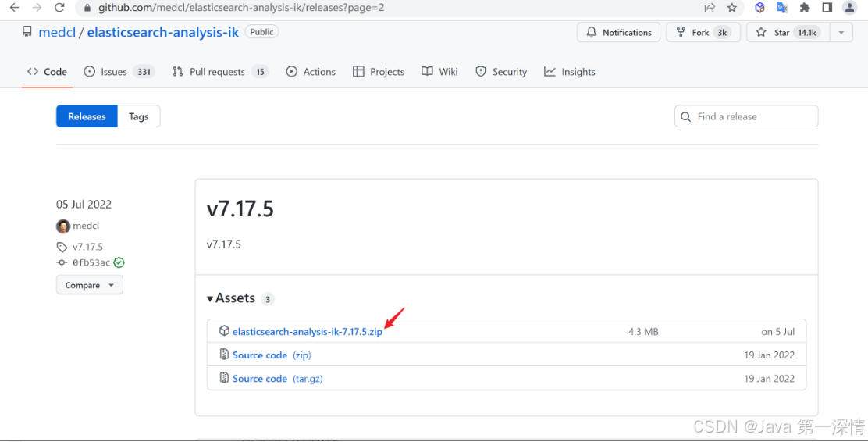Screen dimensions: 868x442
Task: Open the Compare dropdown
Action: pyautogui.click(x=89, y=285)
